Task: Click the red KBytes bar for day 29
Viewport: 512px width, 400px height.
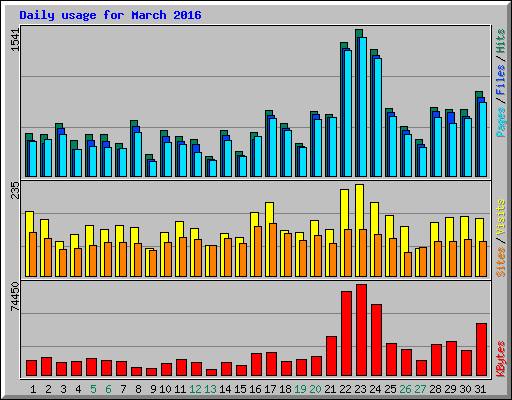Action: tap(451, 358)
